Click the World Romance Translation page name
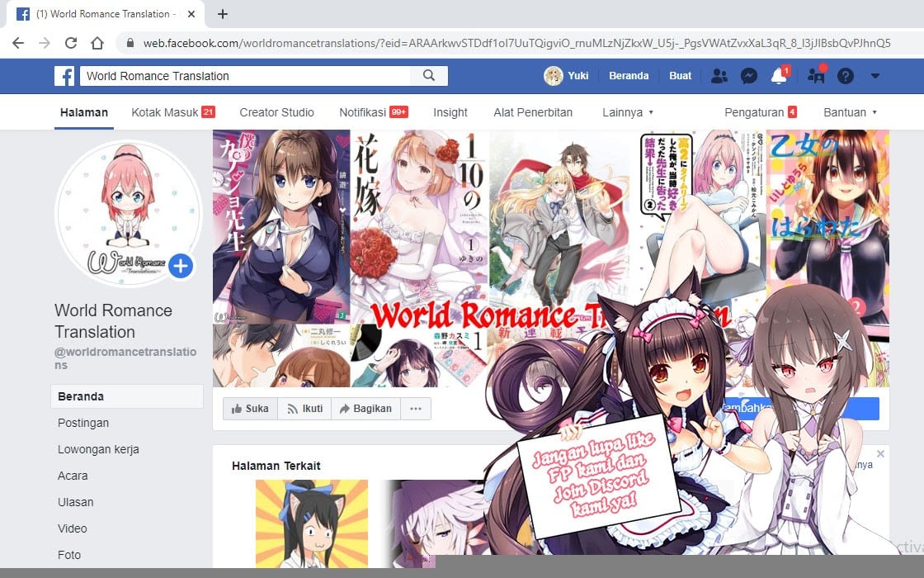Screen dimensions: 924x578 (x=114, y=321)
